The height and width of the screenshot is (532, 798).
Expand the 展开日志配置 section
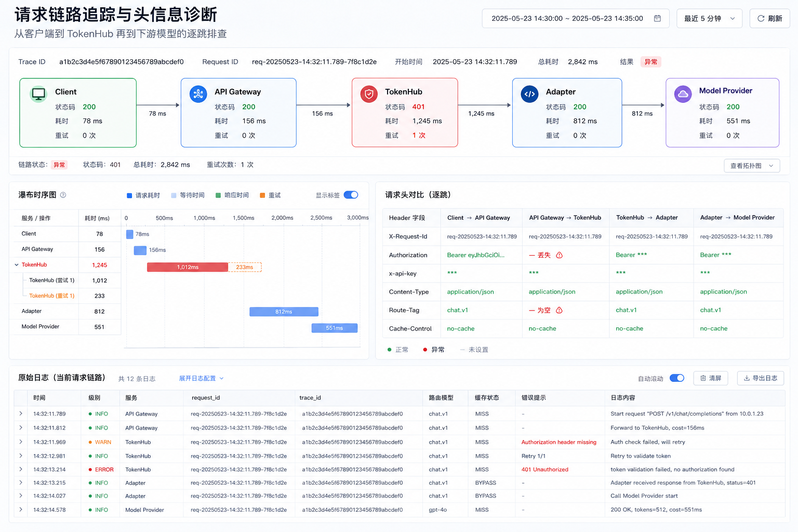click(201, 378)
